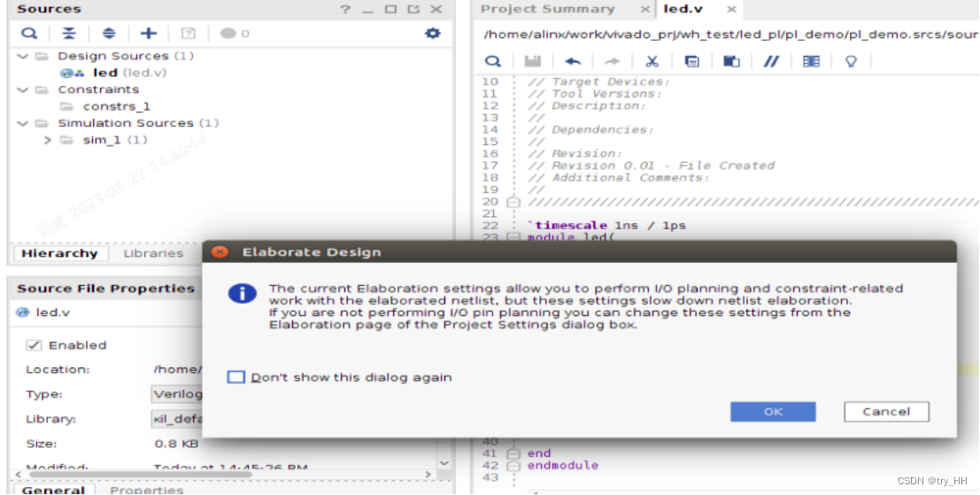Cut selection with scissors icon

652,61
